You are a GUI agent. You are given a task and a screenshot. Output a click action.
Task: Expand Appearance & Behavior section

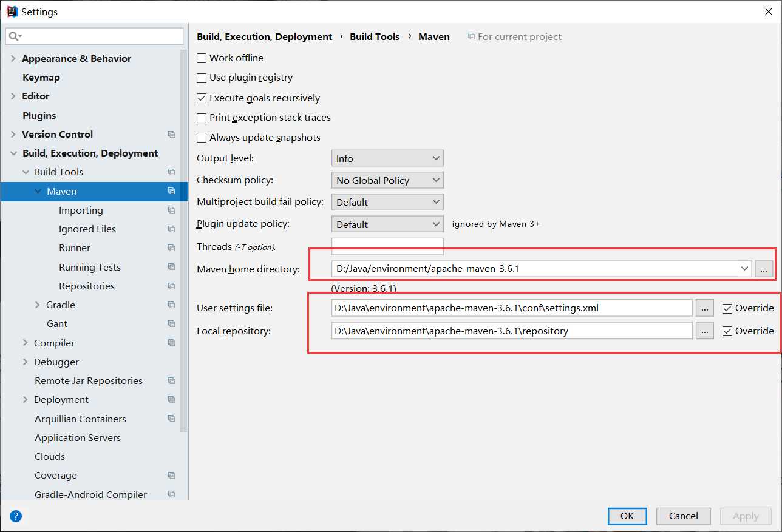click(13, 59)
